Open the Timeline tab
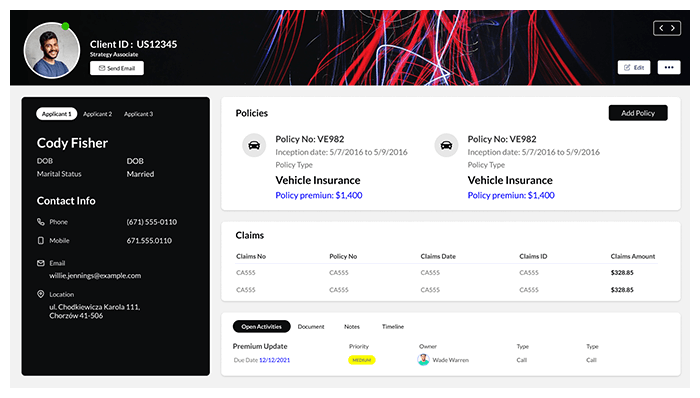Image resolution: width=700 pixels, height=398 pixels. pos(393,327)
